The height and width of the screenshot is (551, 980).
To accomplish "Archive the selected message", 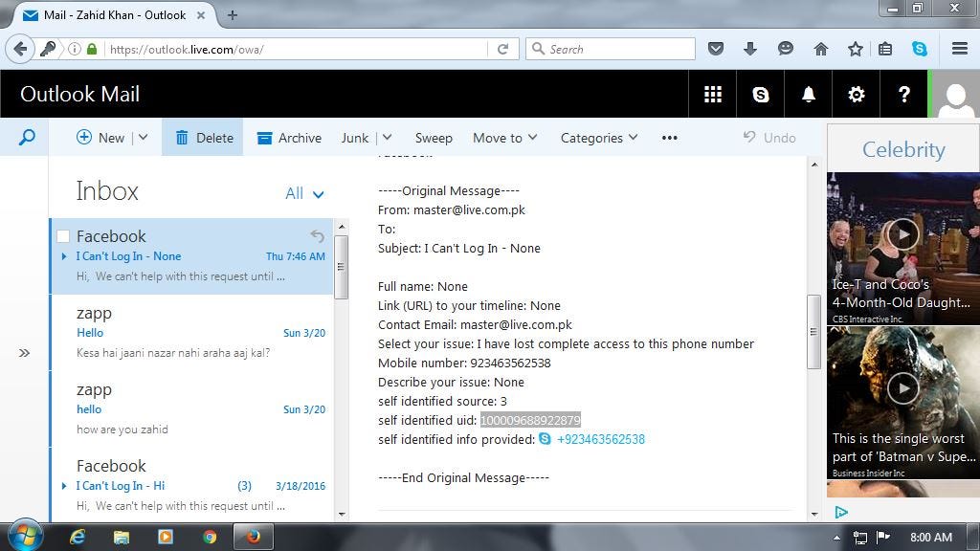I will click(289, 138).
